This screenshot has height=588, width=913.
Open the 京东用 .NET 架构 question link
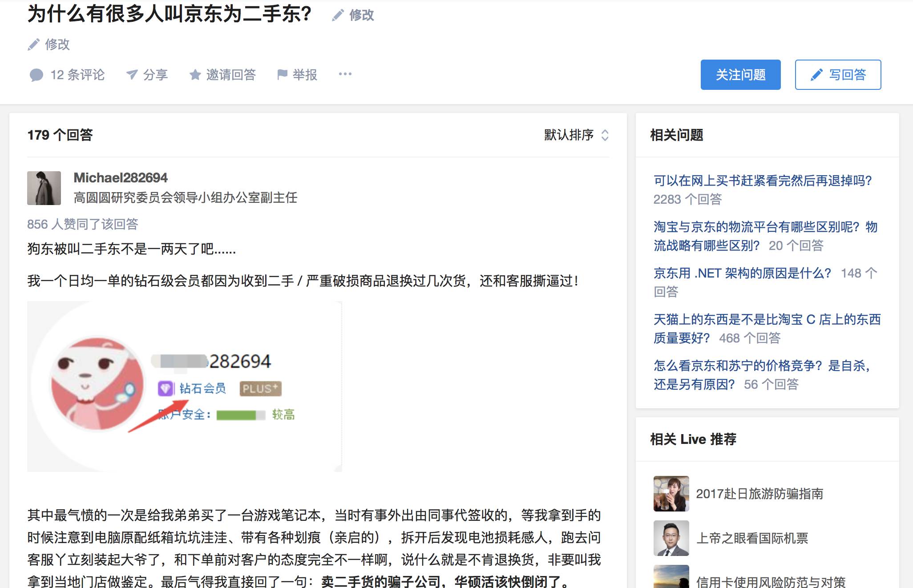pyautogui.click(x=742, y=273)
